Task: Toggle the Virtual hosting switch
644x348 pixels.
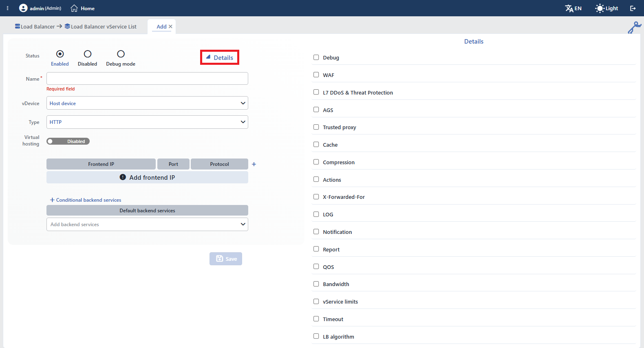Action: pos(68,141)
